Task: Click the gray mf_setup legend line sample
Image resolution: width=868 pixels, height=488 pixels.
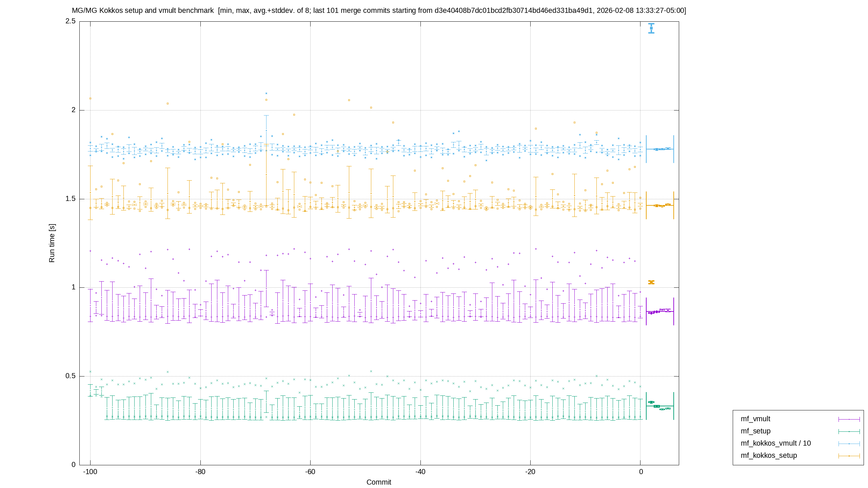Action: (849, 432)
